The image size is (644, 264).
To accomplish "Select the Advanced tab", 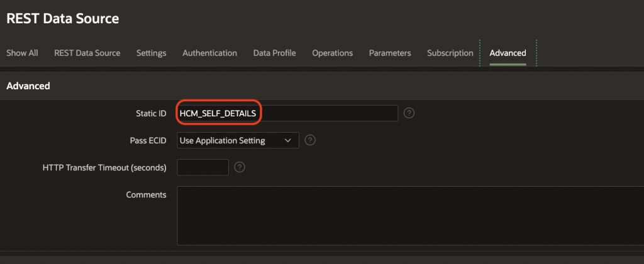I will [x=508, y=53].
